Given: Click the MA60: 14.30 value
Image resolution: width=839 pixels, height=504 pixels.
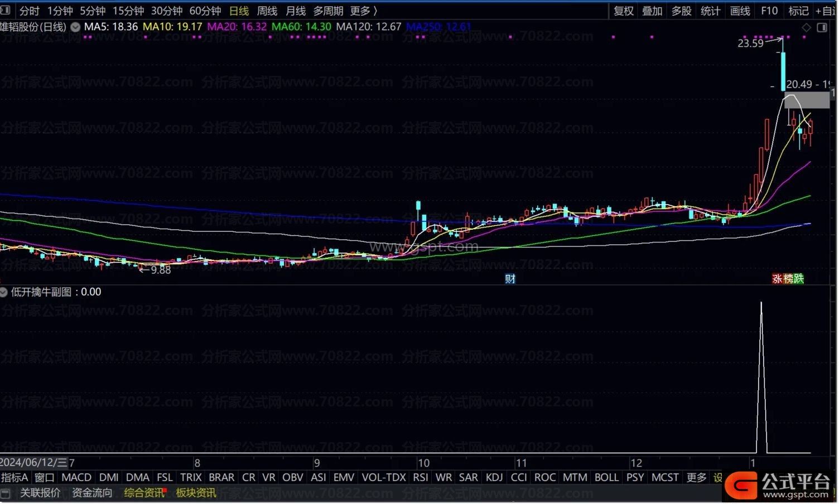Looking at the screenshot, I should click(x=301, y=27).
